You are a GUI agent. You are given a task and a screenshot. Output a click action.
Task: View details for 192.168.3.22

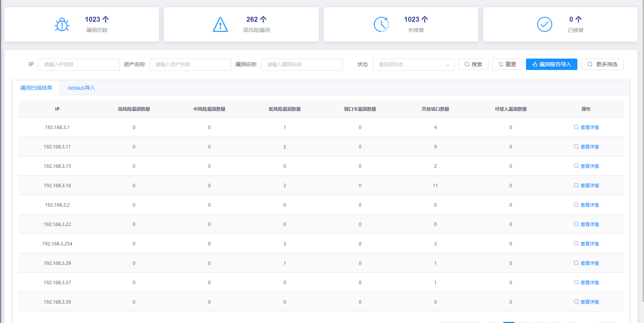click(x=586, y=224)
